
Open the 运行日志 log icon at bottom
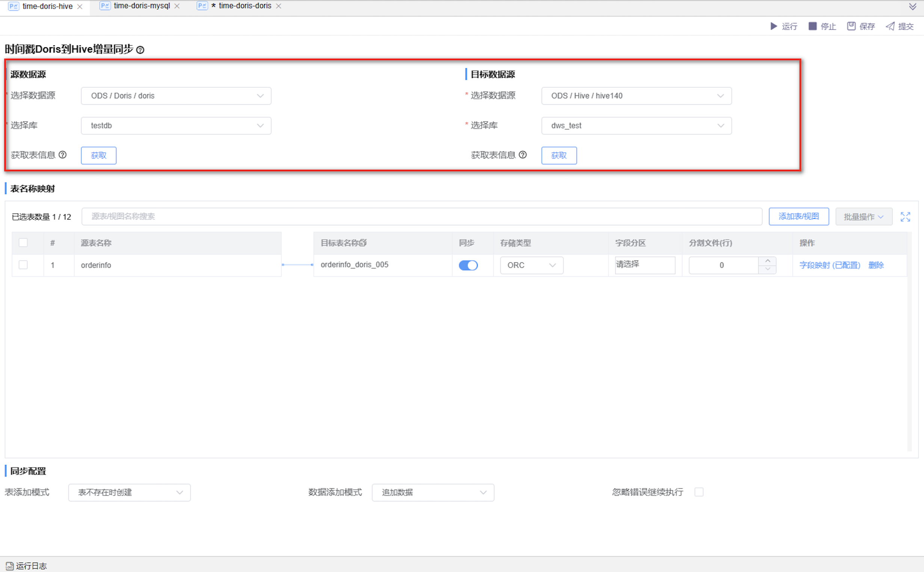click(x=9, y=566)
